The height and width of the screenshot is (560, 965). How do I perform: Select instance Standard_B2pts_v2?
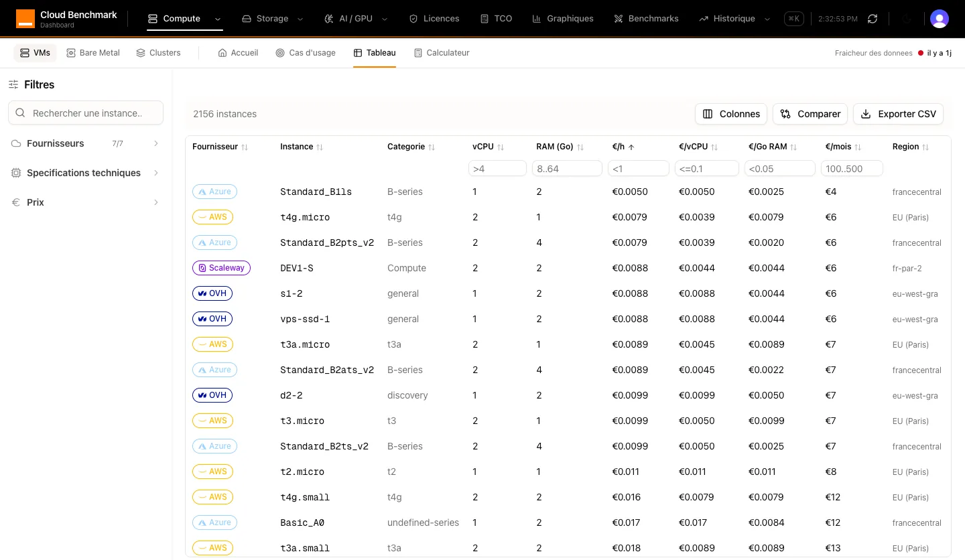(327, 242)
